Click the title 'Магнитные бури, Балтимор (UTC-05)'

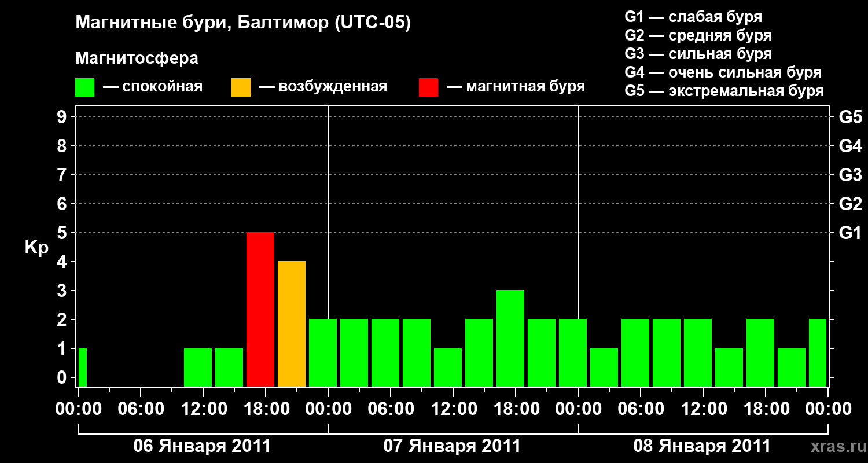(243, 24)
